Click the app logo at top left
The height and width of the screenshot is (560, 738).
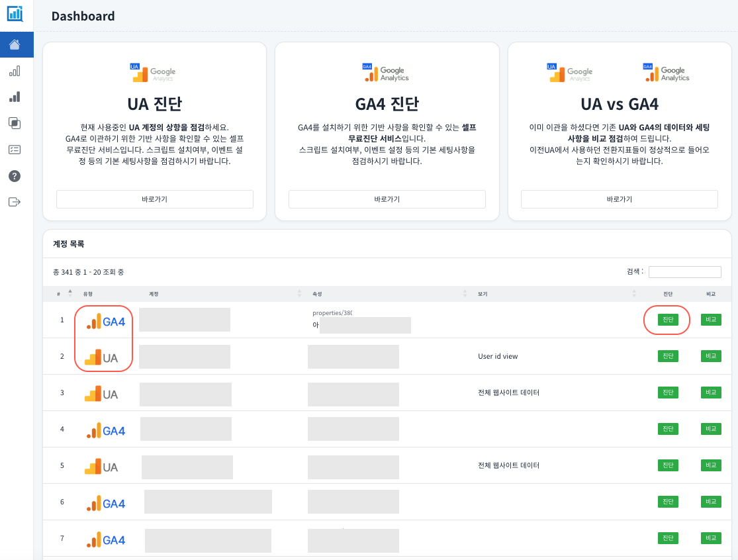[15, 14]
